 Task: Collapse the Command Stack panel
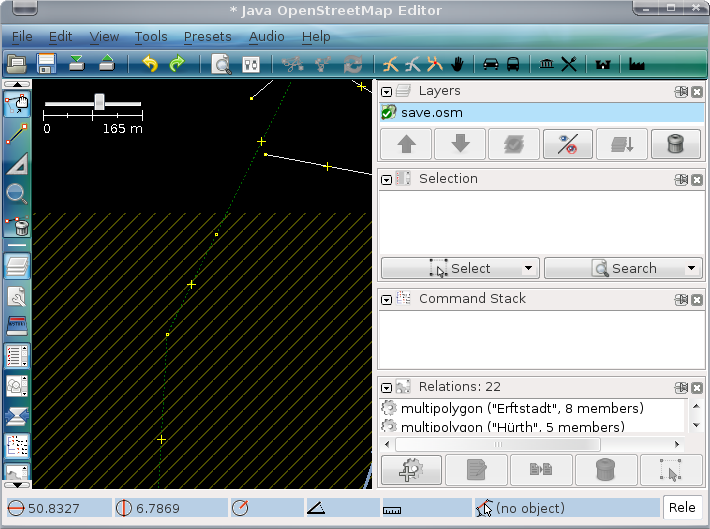pyautogui.click(x=387, y=299)
